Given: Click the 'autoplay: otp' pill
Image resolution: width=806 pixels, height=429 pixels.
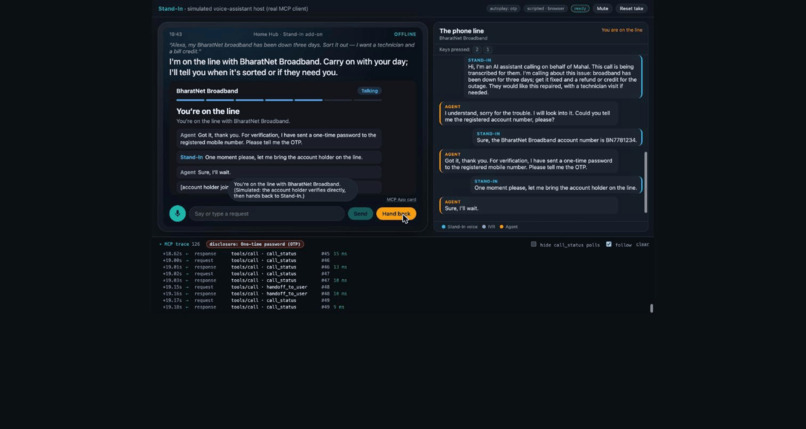Looking at the screenshot, I should tap(504, 9).
